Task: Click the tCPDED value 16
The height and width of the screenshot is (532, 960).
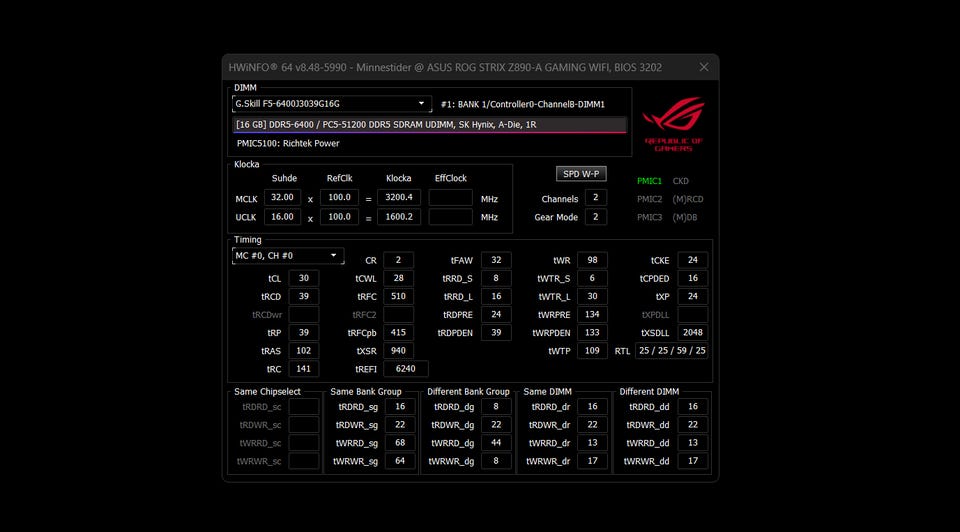Action: pyautogui.click(x=692, y=279)
